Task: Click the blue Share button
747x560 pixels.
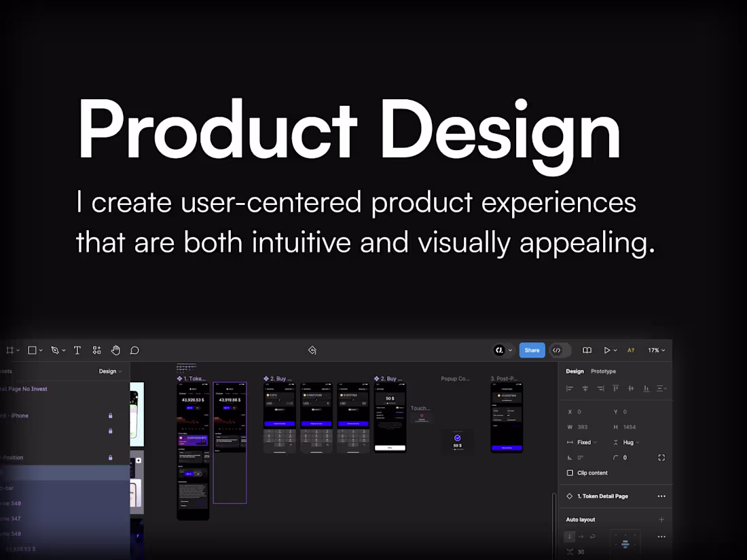Action: tap(532, 350)
